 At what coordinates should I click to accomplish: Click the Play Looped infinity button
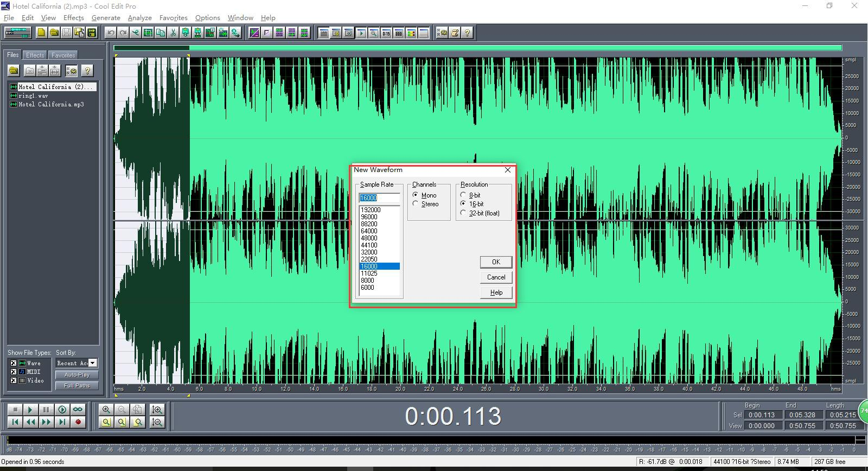78,410
